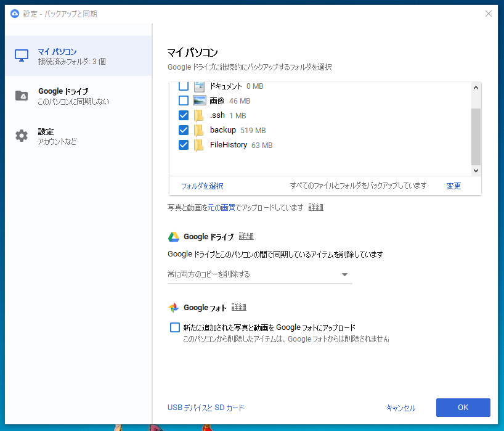Enable upload of new photos to Google フォト
This screenshot has height=431, width=504.
click(175, 327)
